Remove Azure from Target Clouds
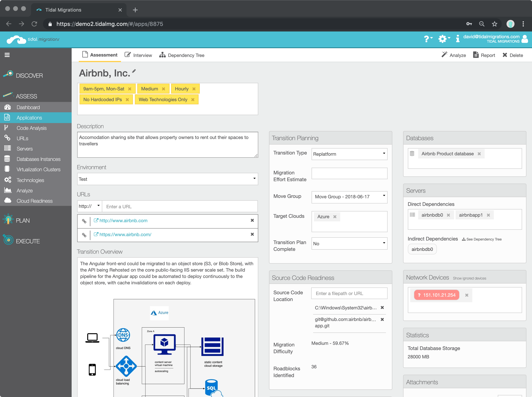 click(335, 217)
